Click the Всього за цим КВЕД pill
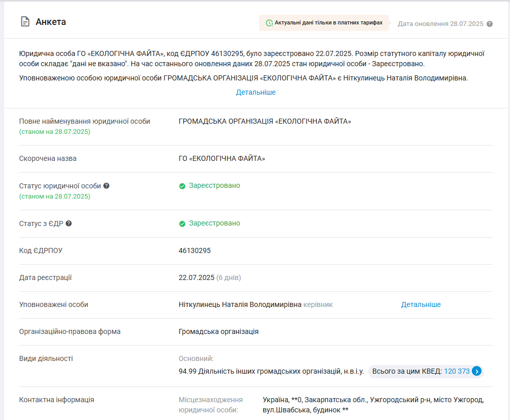This screenshot has height=420, width=510. pos(426,371)
